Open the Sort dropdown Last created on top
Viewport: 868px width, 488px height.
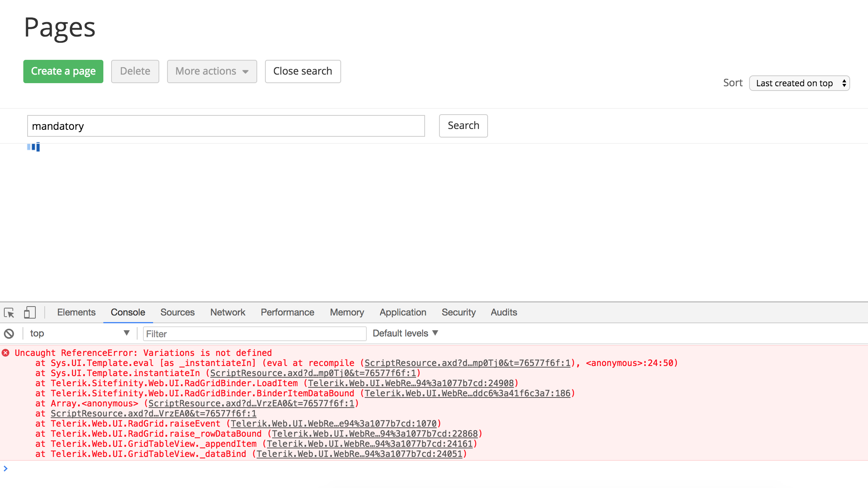point(799,83)
